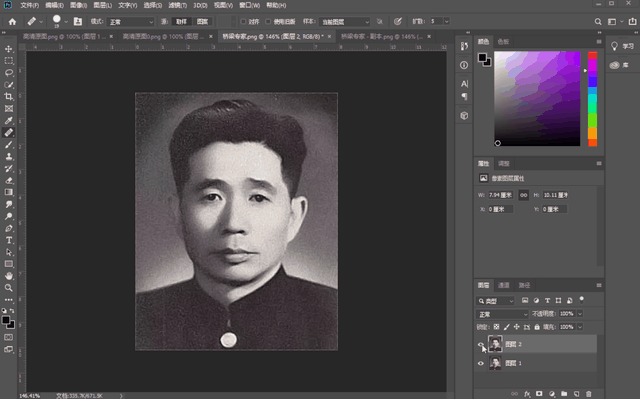Select the Lasso tool

point(9,73)
